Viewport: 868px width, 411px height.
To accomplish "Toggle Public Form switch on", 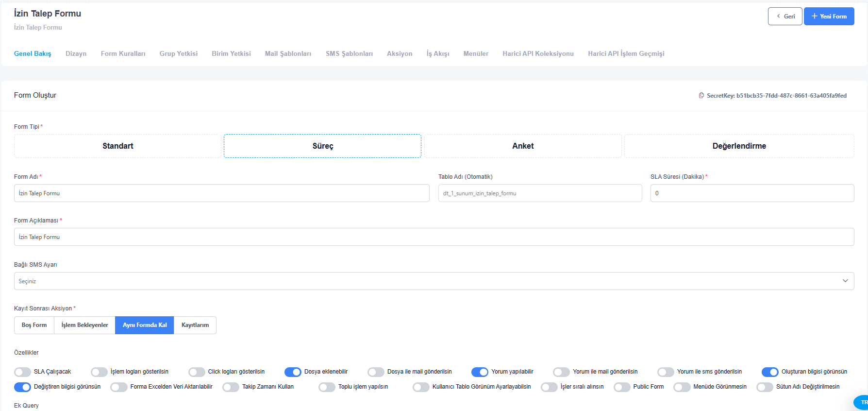I will (622, 387).
